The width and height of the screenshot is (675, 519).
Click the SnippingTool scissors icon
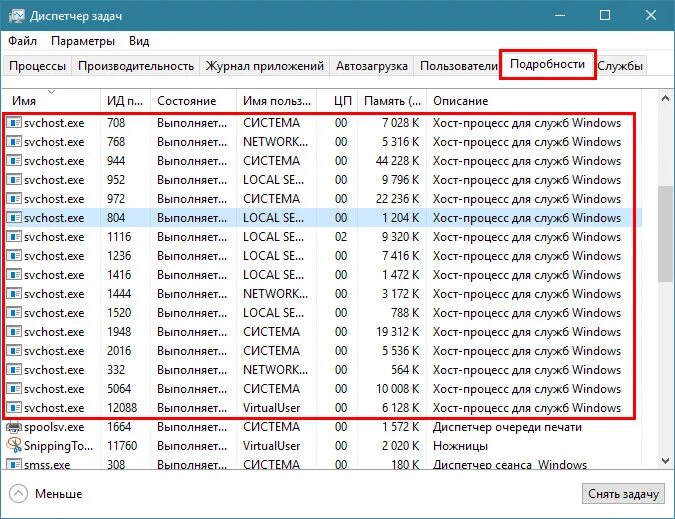14,445
